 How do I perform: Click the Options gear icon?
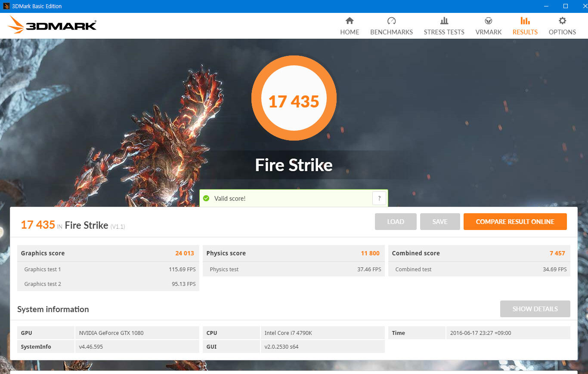point(562,21)
